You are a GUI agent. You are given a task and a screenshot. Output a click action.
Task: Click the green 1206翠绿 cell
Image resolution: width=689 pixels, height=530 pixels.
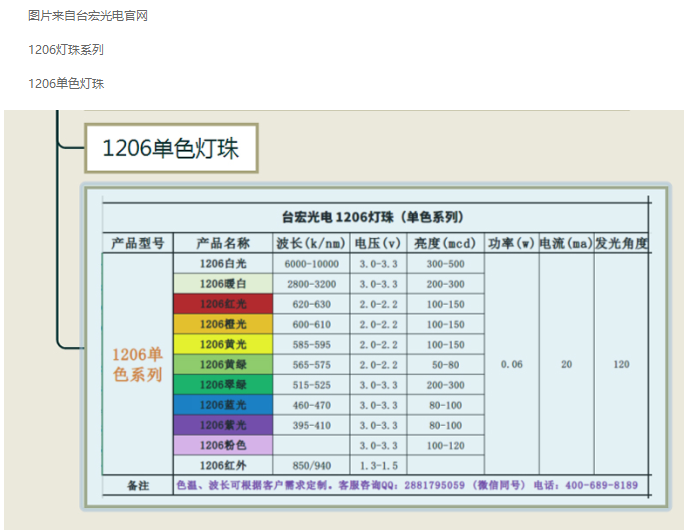pyautogui.click(x=223, y=385)
